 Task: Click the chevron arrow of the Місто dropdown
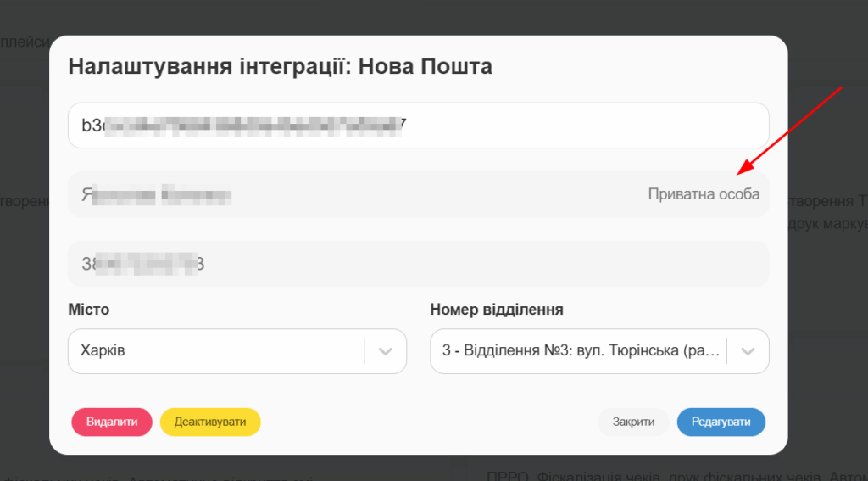point(386,351)
